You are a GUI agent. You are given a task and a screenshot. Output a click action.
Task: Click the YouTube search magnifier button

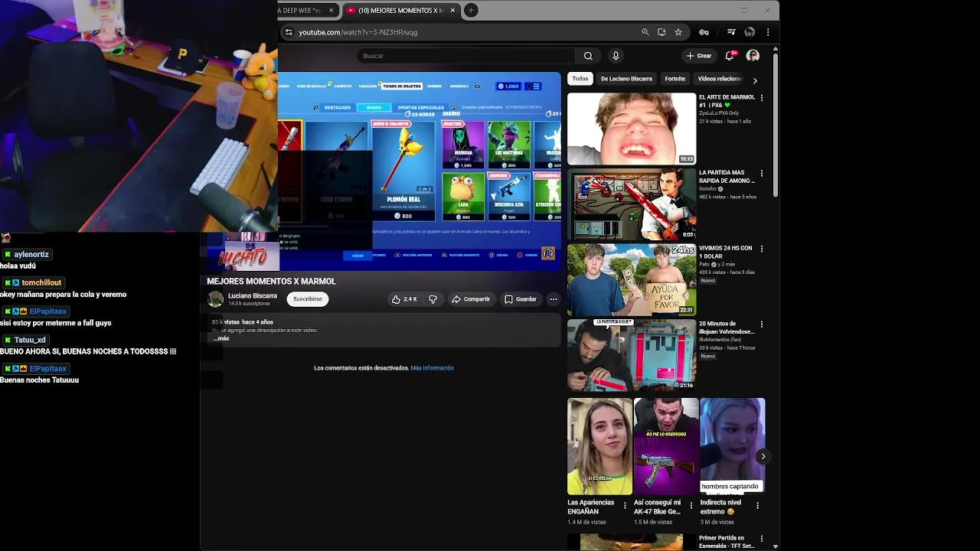pyautogui.click(x=588, y=56)
